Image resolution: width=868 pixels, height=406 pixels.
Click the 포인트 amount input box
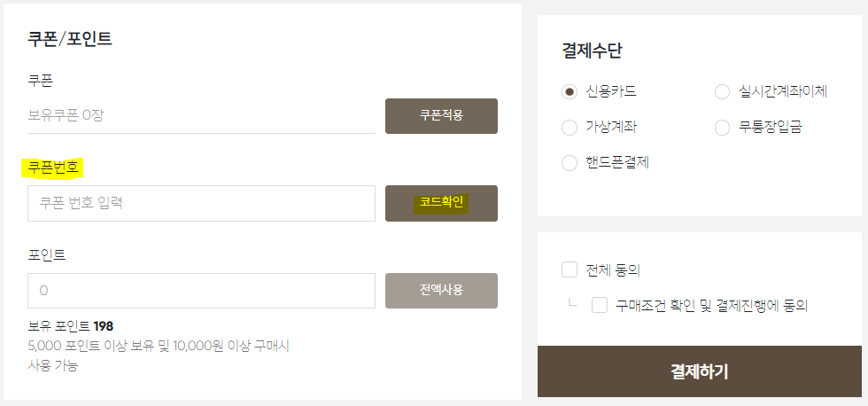coord(202,290)
